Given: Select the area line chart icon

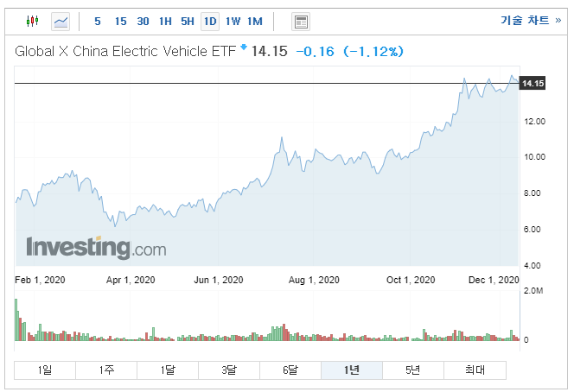Looking at the screenshot, I should (61, 22).
